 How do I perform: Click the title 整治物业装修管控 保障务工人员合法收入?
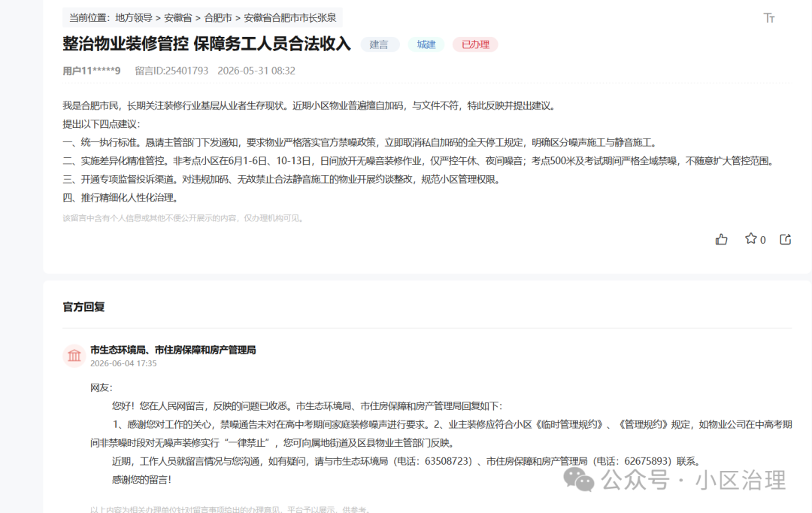tap(207, 44)
